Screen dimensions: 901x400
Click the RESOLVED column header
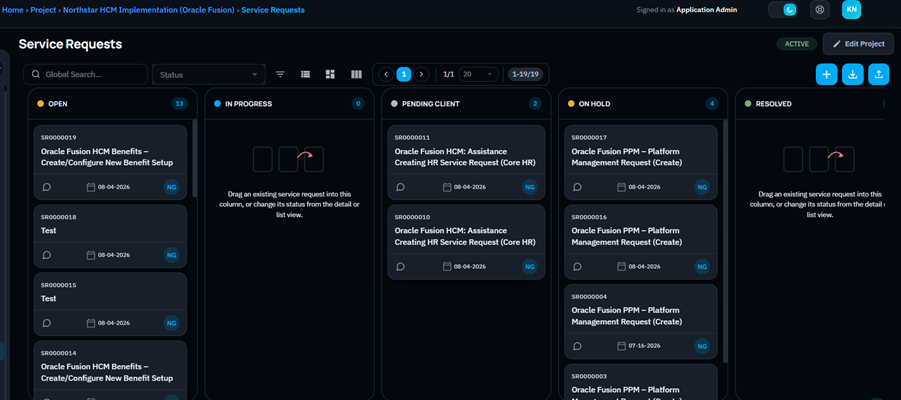(x=810, y=104)
